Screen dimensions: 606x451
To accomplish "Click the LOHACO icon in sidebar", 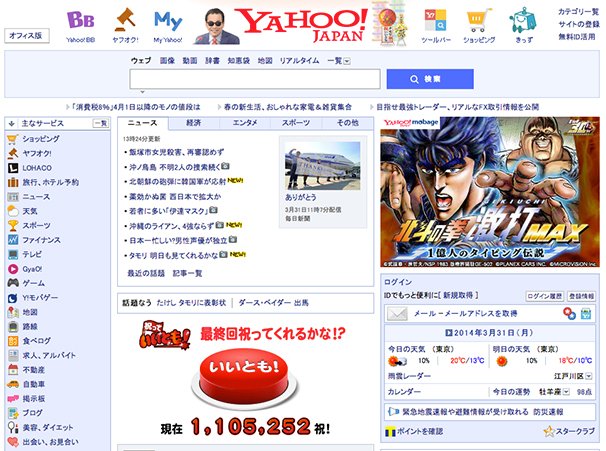I will (x=13, y=168).
